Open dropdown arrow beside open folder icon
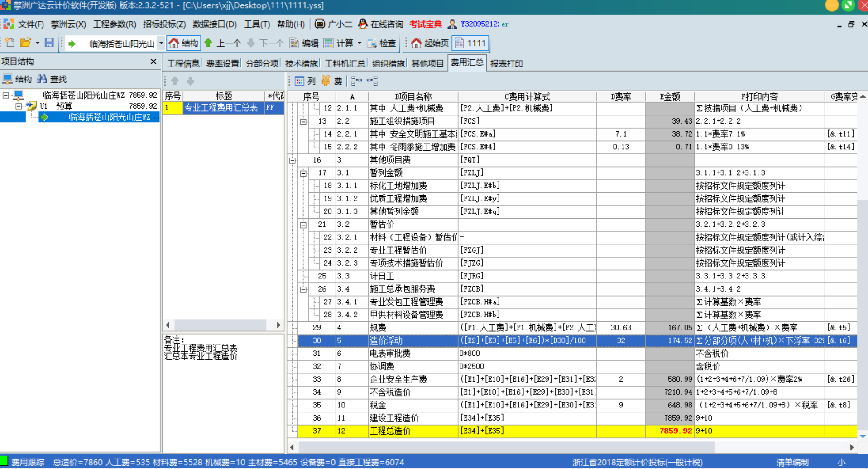The height and width of the screenshot is (469, 868). (x=37, y=43)
